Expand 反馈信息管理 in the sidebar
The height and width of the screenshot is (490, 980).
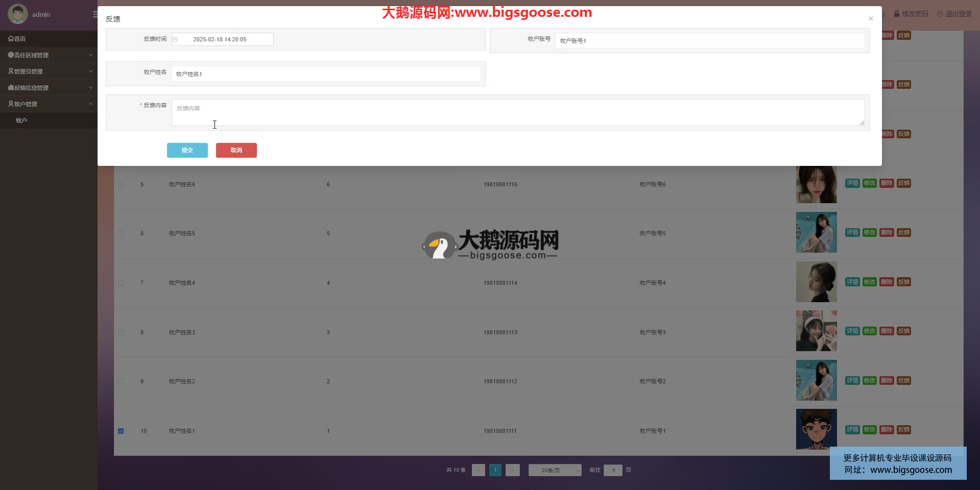49,88
